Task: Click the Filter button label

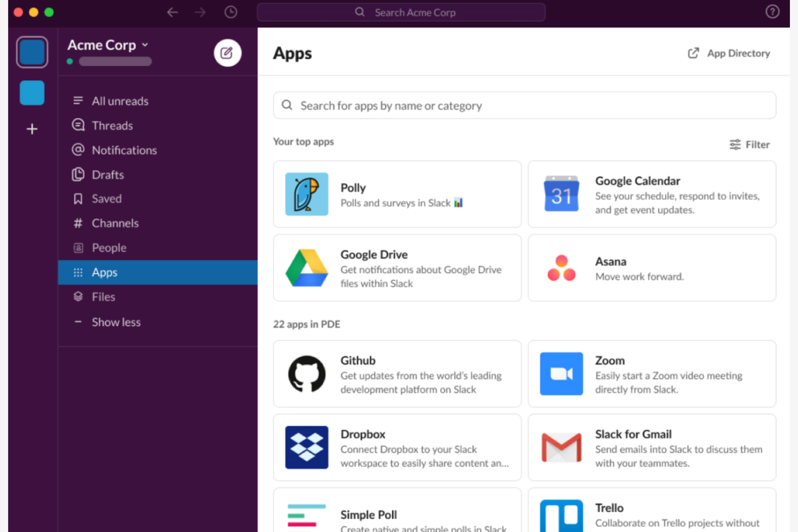Action: [758, 144]
